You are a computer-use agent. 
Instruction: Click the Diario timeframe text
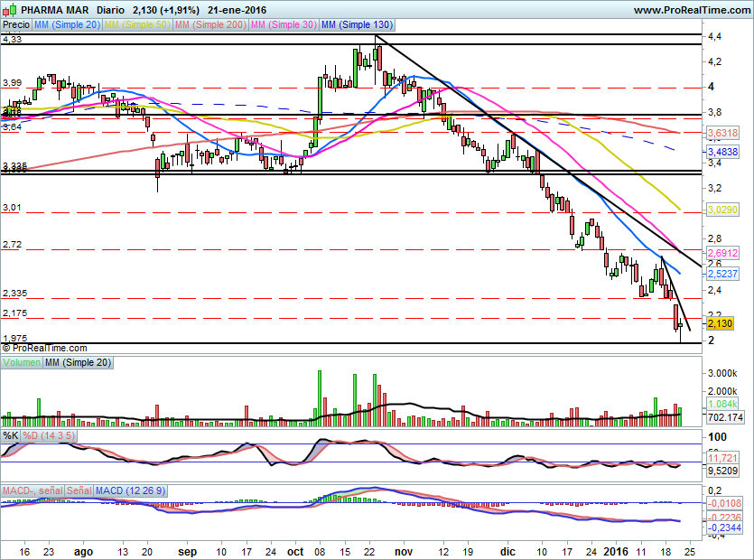tap(110, 10)
